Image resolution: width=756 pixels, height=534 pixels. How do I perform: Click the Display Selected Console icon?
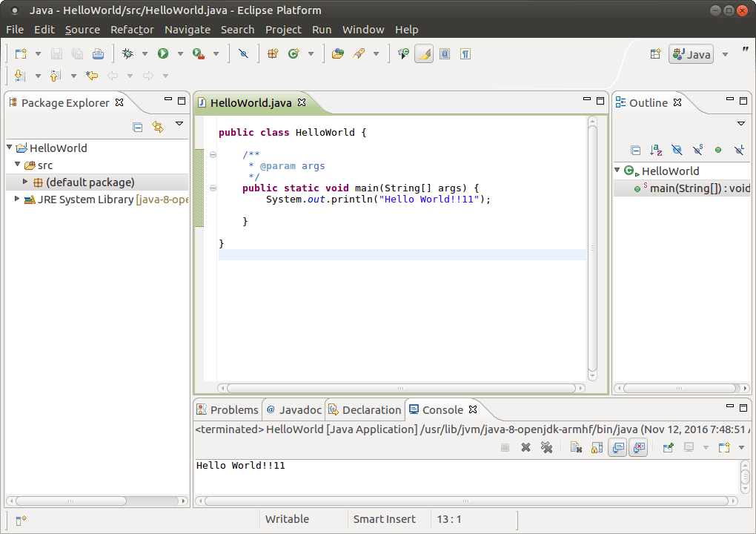coord(689,448)
